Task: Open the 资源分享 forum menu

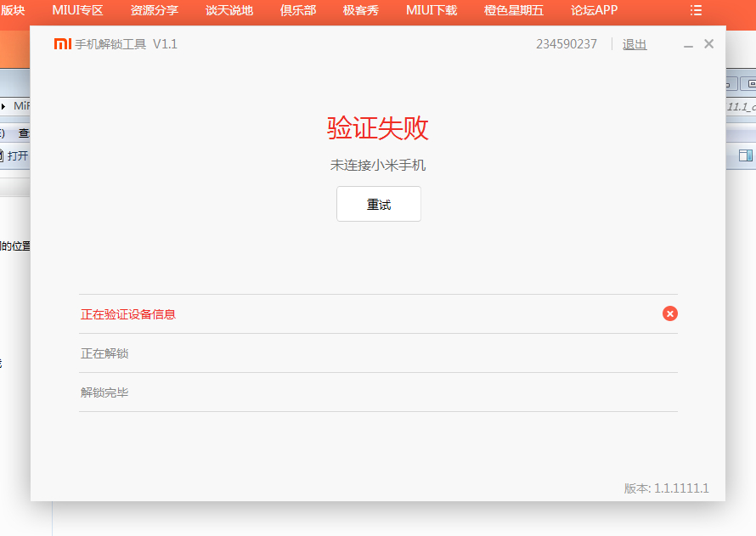Action: coord(155,10)
